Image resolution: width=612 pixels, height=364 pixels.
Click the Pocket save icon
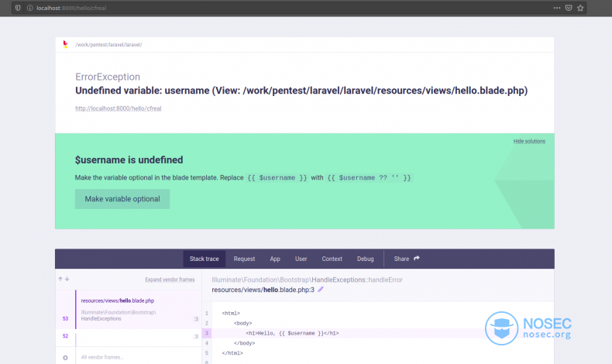click(x=569, y=8)
